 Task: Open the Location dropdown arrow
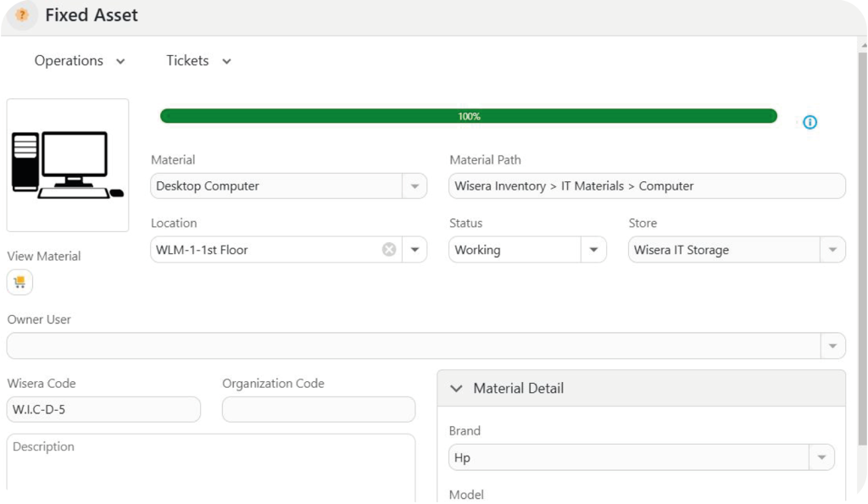pyautogui.click(x=415, y=250)
